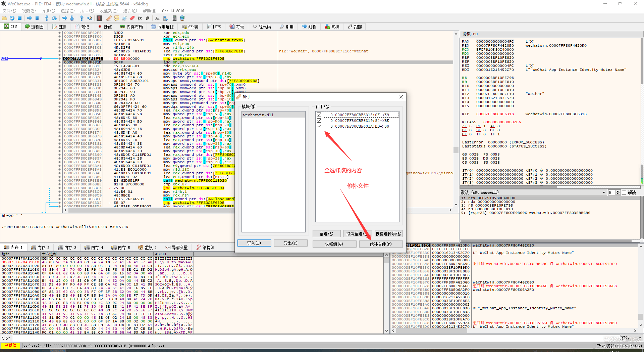Viewport: 644px width, 352px height.
Task: Click the trace over toolbar icon
Action: pos(72,18)
